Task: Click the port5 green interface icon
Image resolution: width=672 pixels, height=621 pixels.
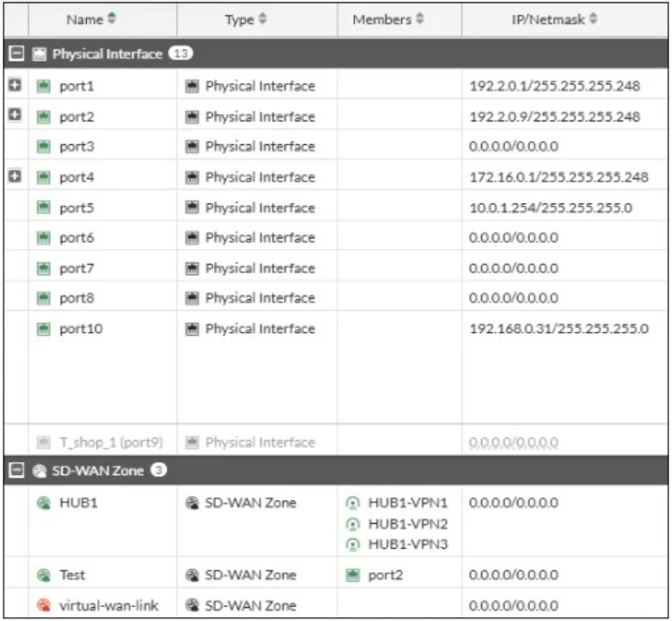Action: [43, 208]
